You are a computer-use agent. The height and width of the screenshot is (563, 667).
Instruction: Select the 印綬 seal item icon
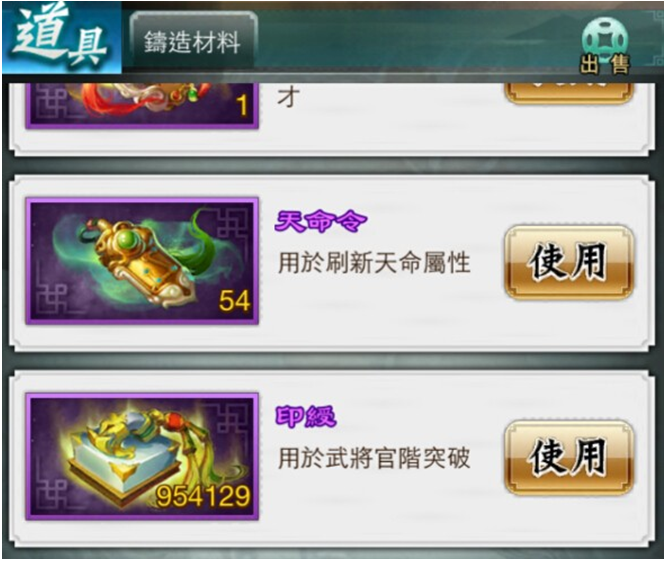pos(142,457)
